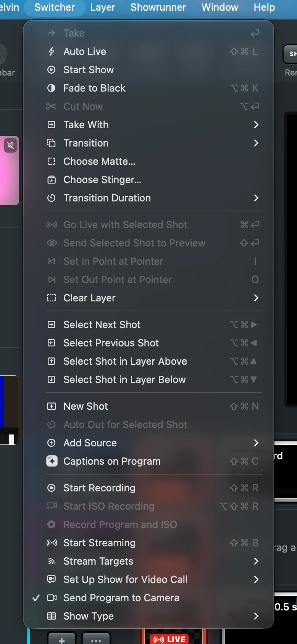The width and height of the screenshot is (297, 644).
Task: Click the red LIVE button below the menu
Action: click(x=169, y=639)
